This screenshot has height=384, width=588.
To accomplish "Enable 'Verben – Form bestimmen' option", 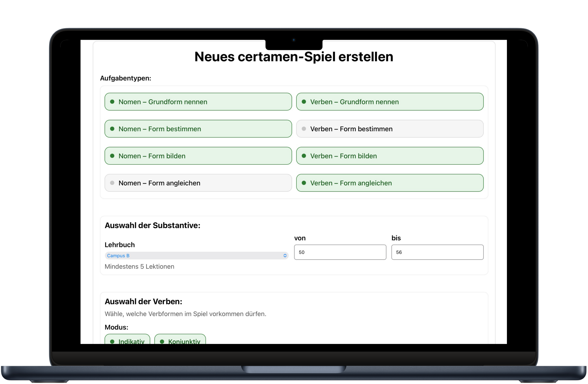I will point(390,129).
